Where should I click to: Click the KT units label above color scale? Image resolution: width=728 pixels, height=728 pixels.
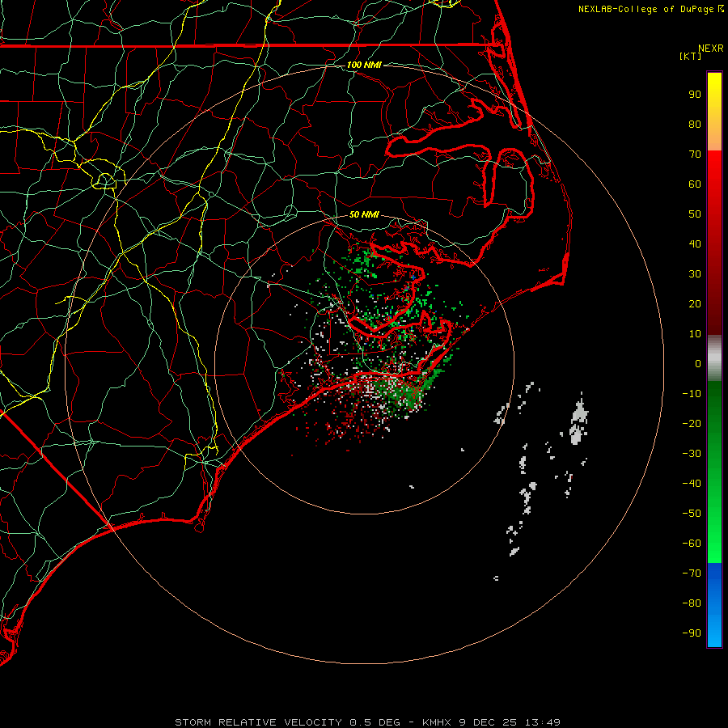point(691,56)
